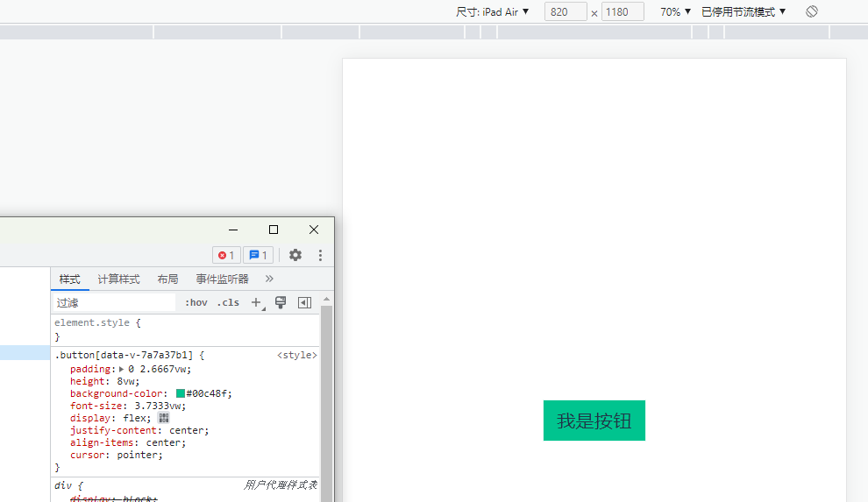Click the #00c48f background color swatch
868x502 pixels.
pyautogui.click(x=181, y=393)
